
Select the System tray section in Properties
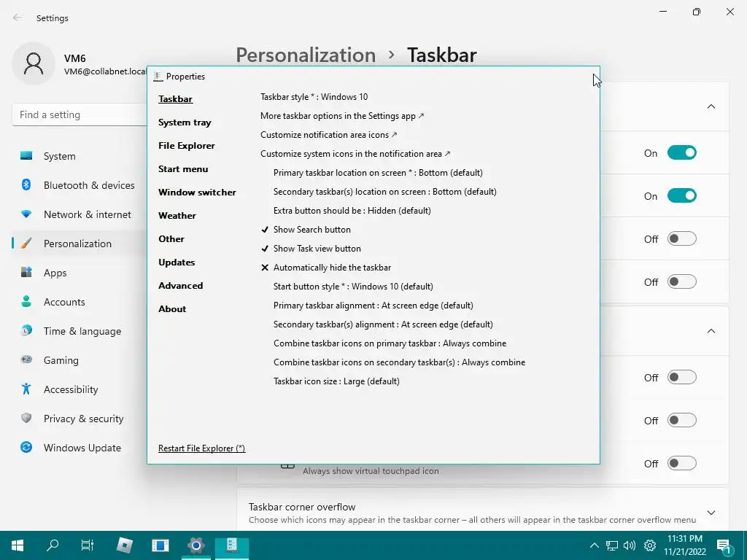[185, 122]
